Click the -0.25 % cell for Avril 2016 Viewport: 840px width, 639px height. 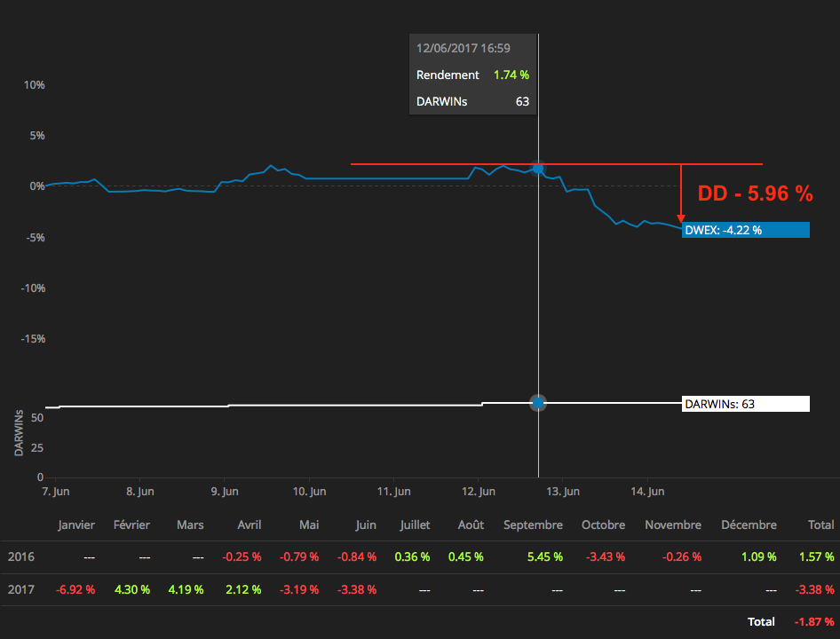pos(242,557)
